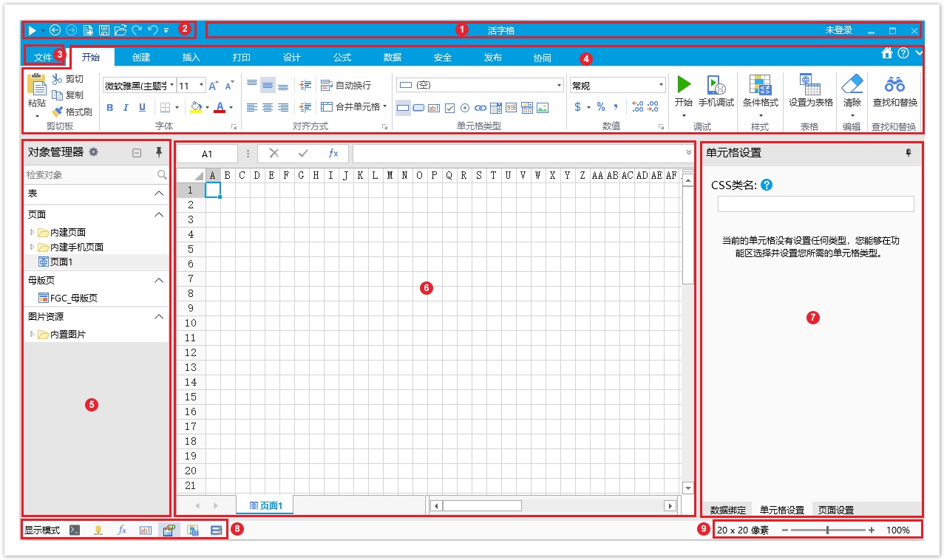Open the font size 11 dropdown
The width and height of the screenshot is (944, 560).
point(202,86)
